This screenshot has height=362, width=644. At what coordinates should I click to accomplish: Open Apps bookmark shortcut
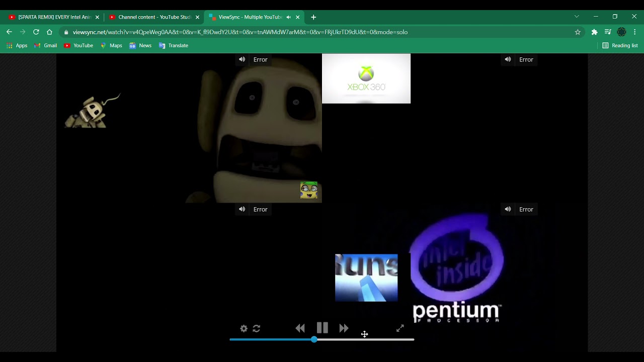(17, 45)
